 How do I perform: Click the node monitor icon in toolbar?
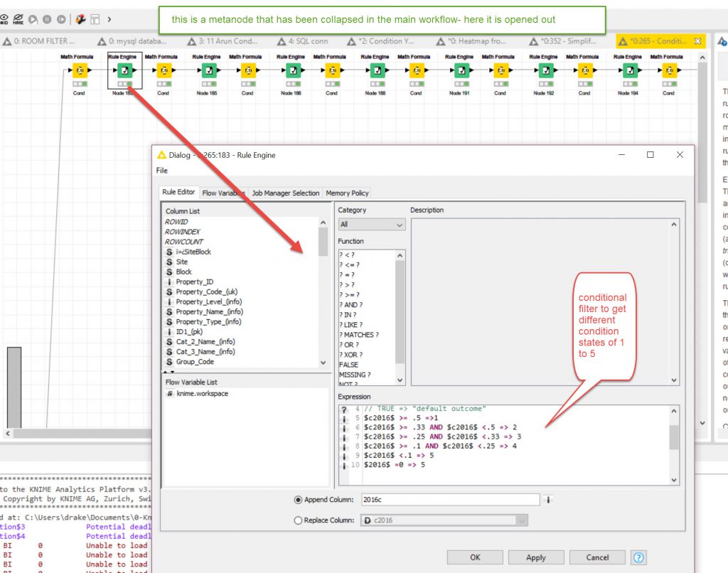coord(80,19)
